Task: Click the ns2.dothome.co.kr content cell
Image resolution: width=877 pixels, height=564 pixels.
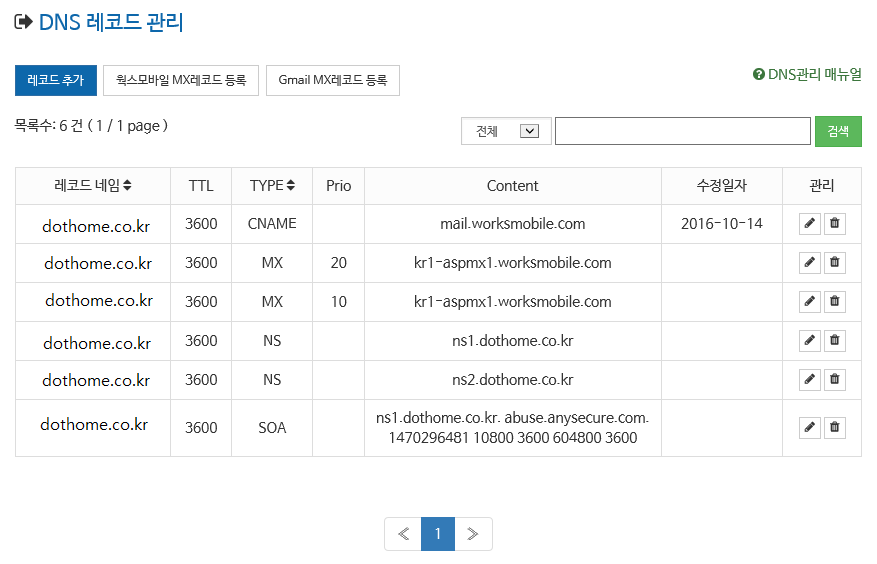Action: coord(512,380)
